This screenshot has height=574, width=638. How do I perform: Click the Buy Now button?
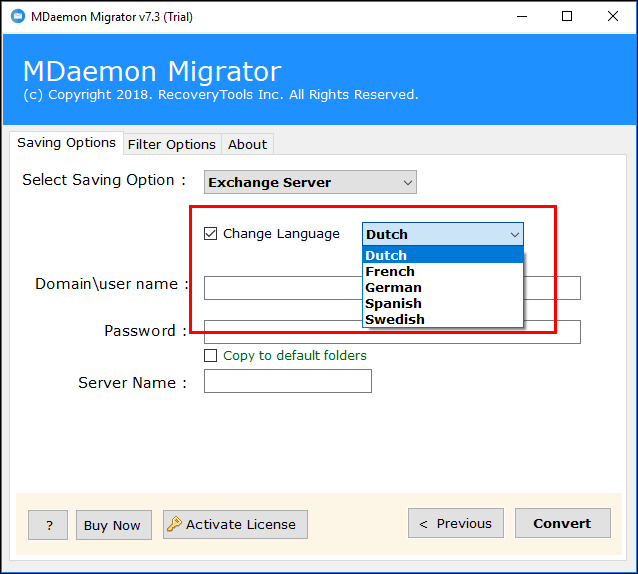[113, 525]
